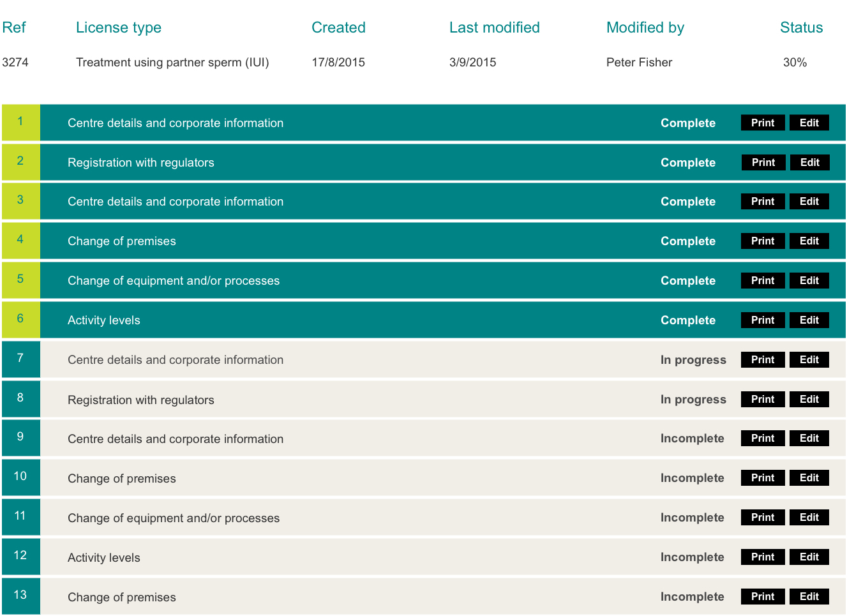
Task: Print section 13 Change of premises
Action: 762,596
